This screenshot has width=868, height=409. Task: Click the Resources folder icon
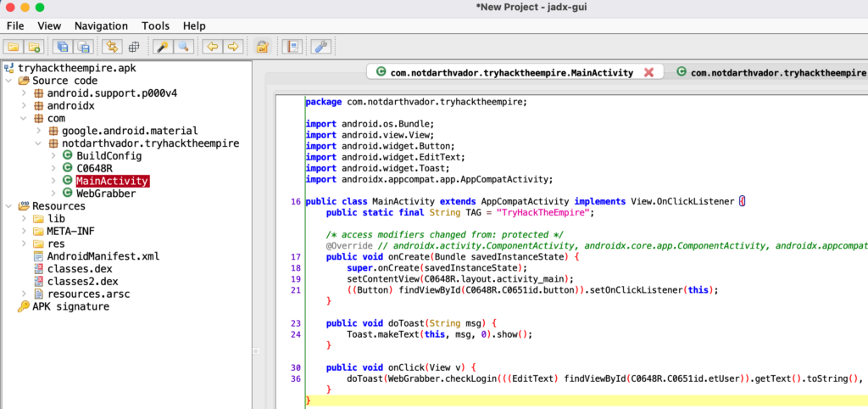point(23,206)
